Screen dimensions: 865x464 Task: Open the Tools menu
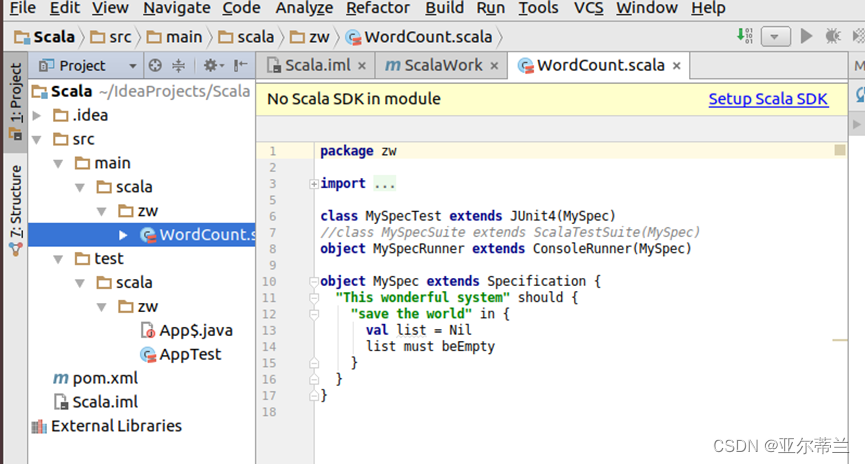[x=538, y=8]
